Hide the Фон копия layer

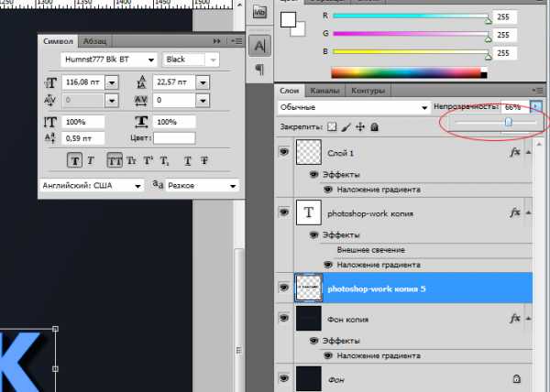tap(283, 314)
